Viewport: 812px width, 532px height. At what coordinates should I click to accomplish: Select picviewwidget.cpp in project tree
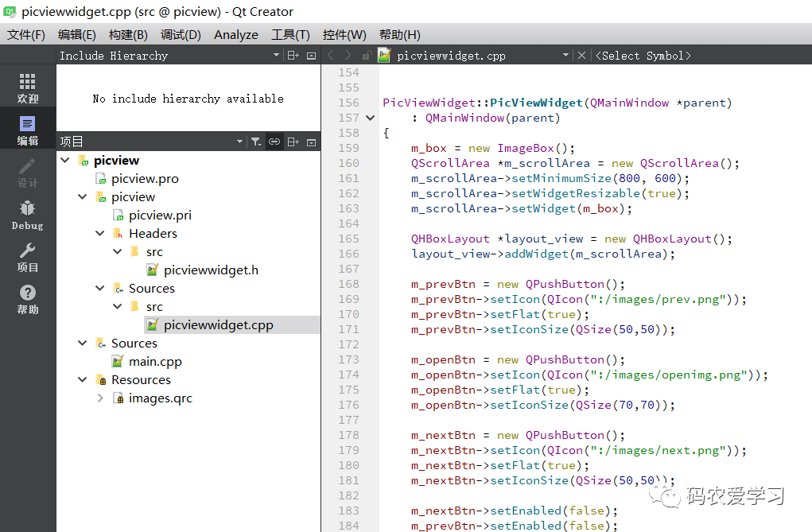pyautogui.click(x=219, y=325)
